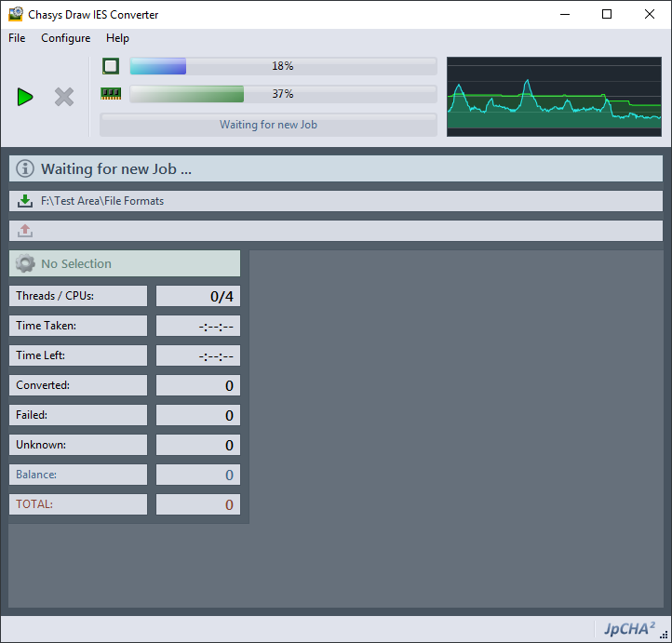Viewport: 672px width, 643px height.
Task: Click the empty output path field
Action: (344, 231)
